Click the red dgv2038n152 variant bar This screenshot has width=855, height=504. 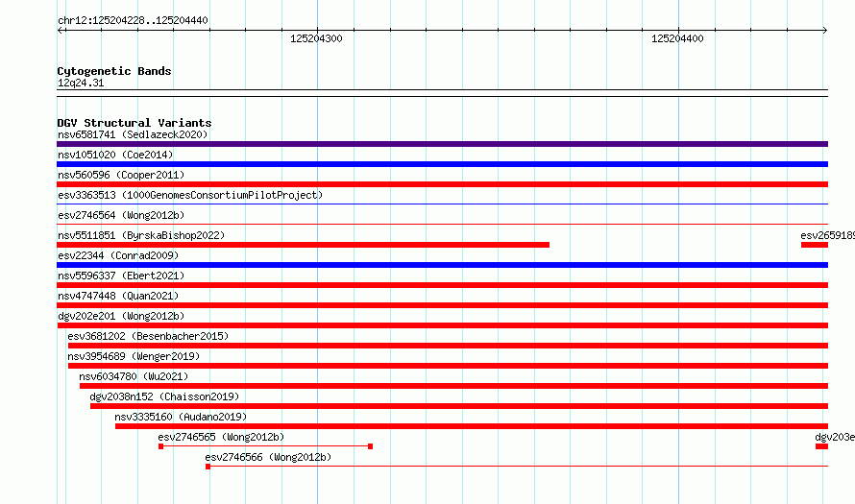[x=459, y=406]
